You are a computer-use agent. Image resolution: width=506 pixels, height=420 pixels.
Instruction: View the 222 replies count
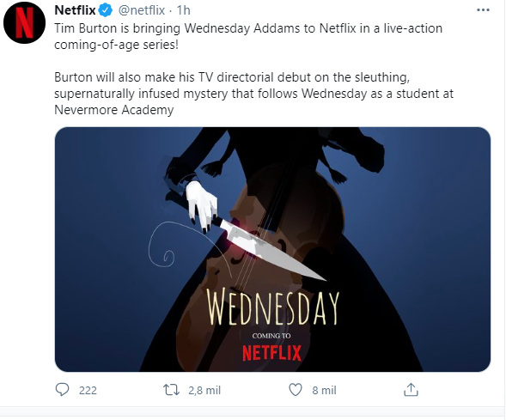(x=88, y=390)
